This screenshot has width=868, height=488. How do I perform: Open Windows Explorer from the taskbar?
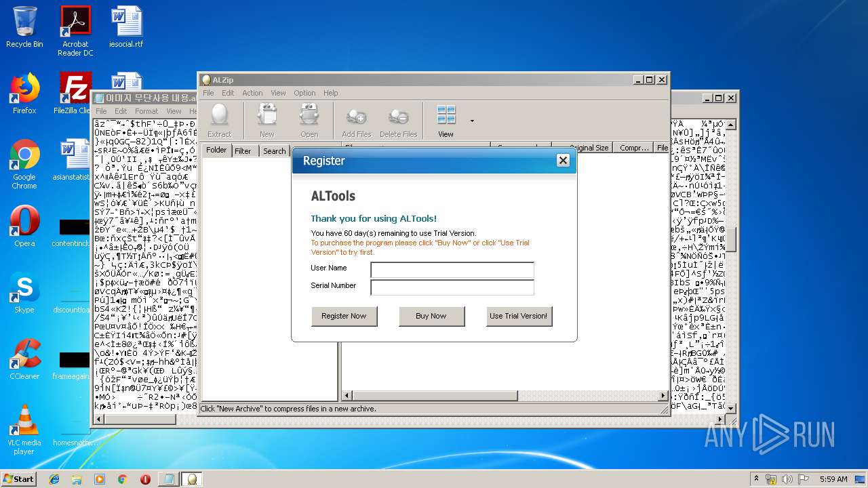[x=77, y=479]
